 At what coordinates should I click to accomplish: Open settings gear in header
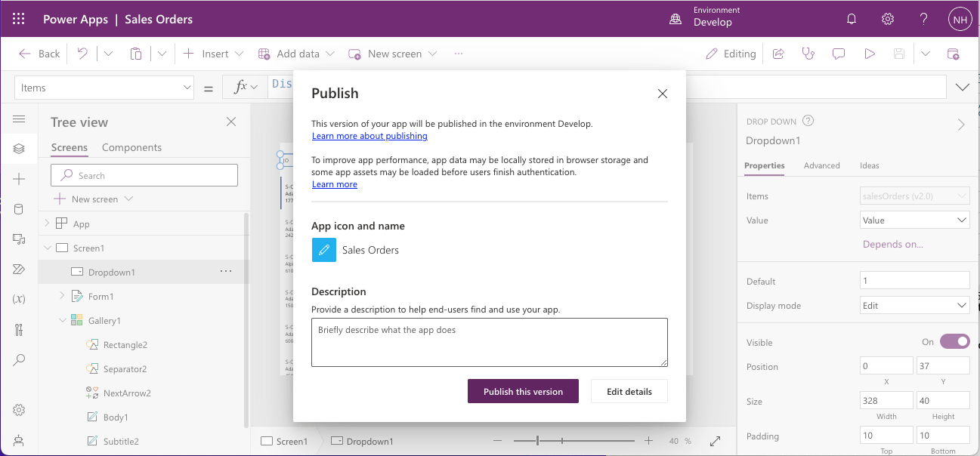pyautogui.click(x=888, y=20)
